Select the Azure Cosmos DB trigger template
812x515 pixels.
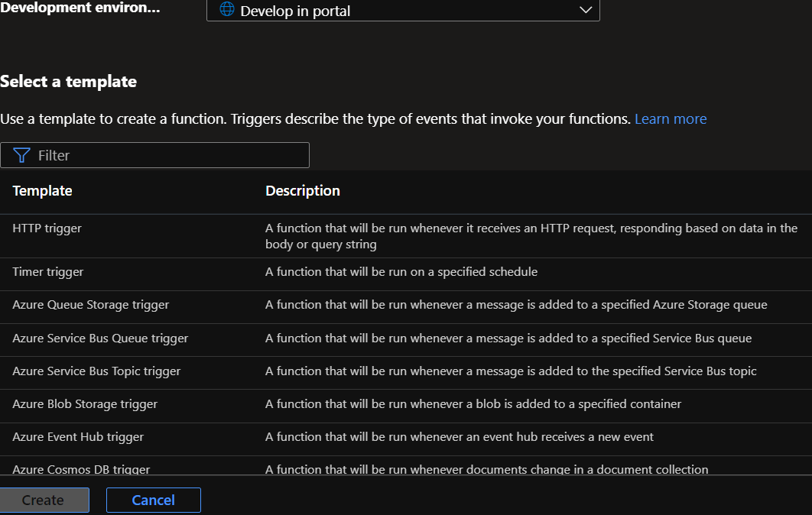tap(81, 469)
